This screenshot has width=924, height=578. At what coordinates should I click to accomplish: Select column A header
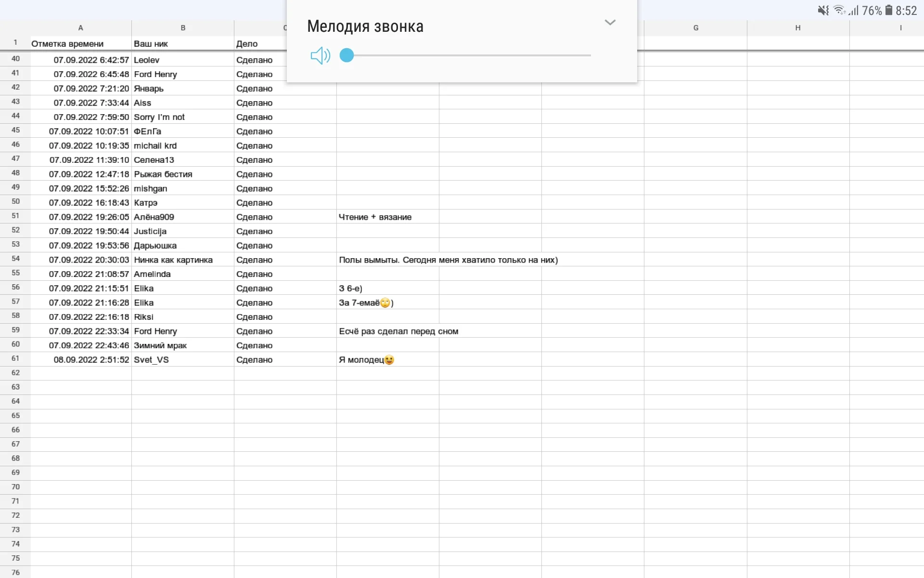[x=80, y=28]
